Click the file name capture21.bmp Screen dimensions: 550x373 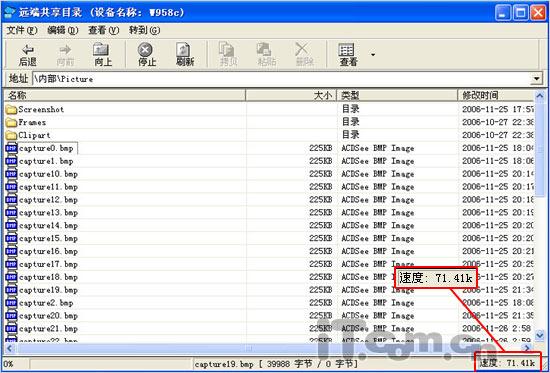tap(48, 329)
